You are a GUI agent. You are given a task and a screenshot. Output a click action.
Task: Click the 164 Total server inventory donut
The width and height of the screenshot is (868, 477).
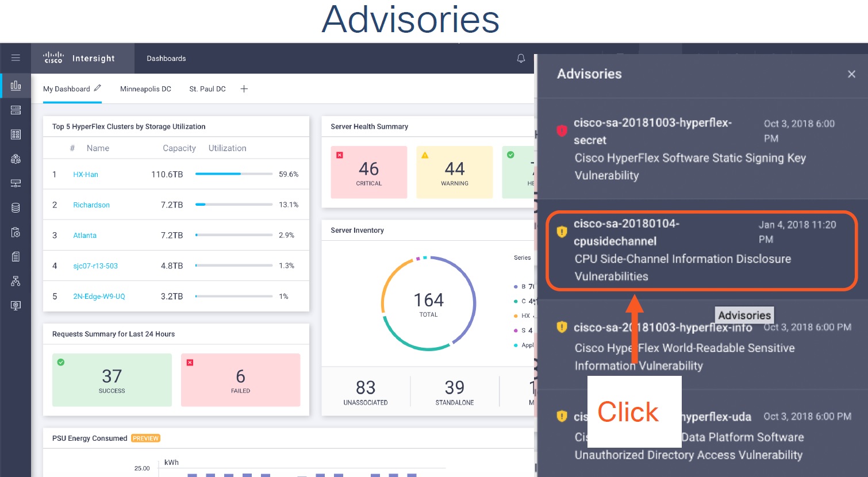[429, 303]
